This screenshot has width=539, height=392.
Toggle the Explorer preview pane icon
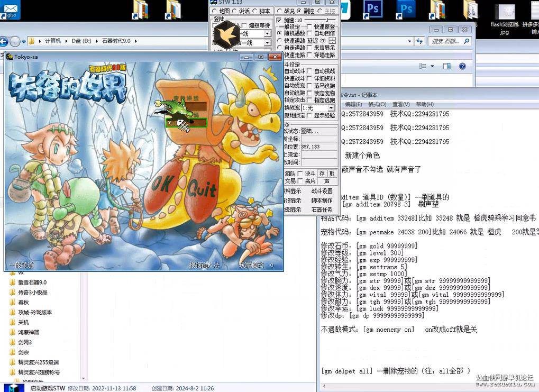447,66
